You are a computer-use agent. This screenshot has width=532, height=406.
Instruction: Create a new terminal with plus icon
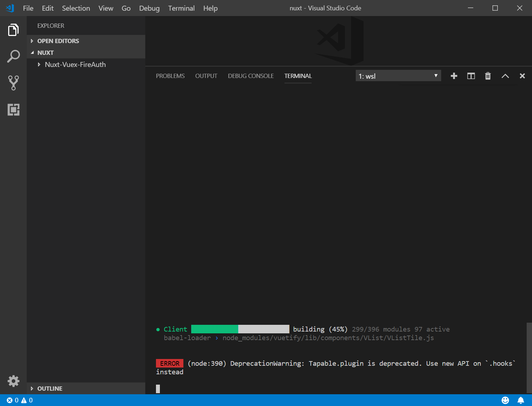[454, 76]
